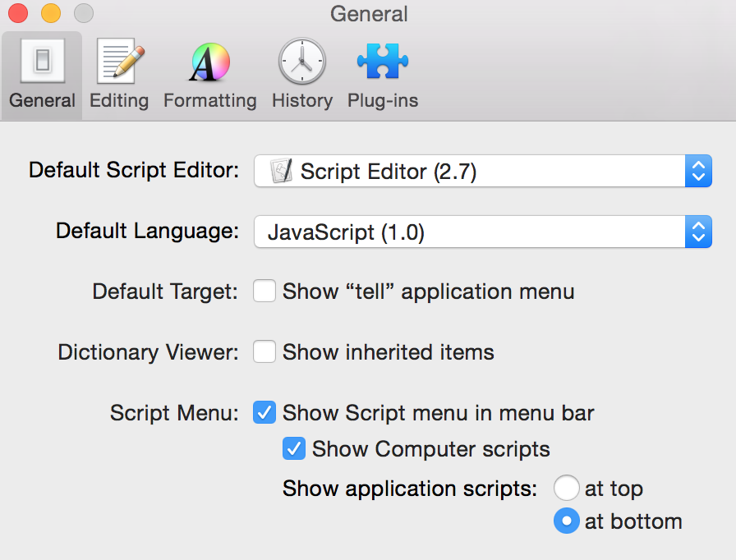736x560 pixels.
Task: Click the Default Language dropdown arrows
Action: (698, 232)
